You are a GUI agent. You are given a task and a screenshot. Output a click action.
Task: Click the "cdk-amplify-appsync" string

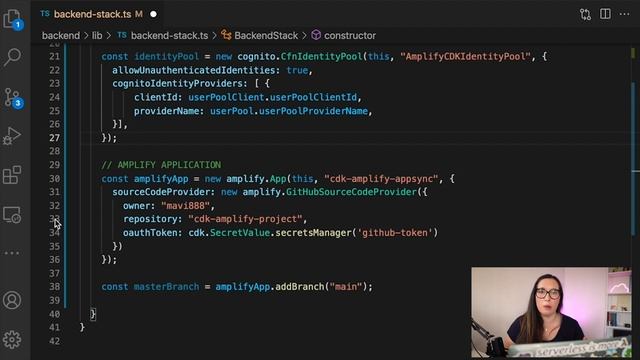point(381,179)
